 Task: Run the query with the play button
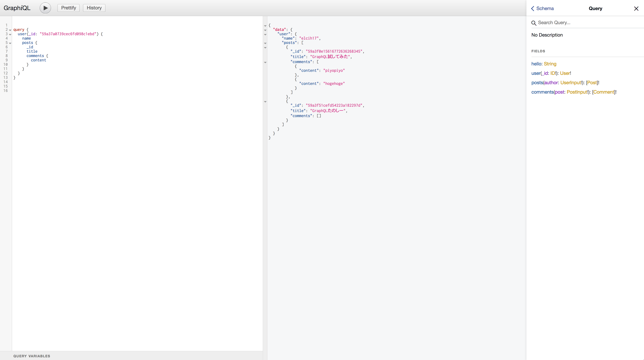tap(45, 8)
